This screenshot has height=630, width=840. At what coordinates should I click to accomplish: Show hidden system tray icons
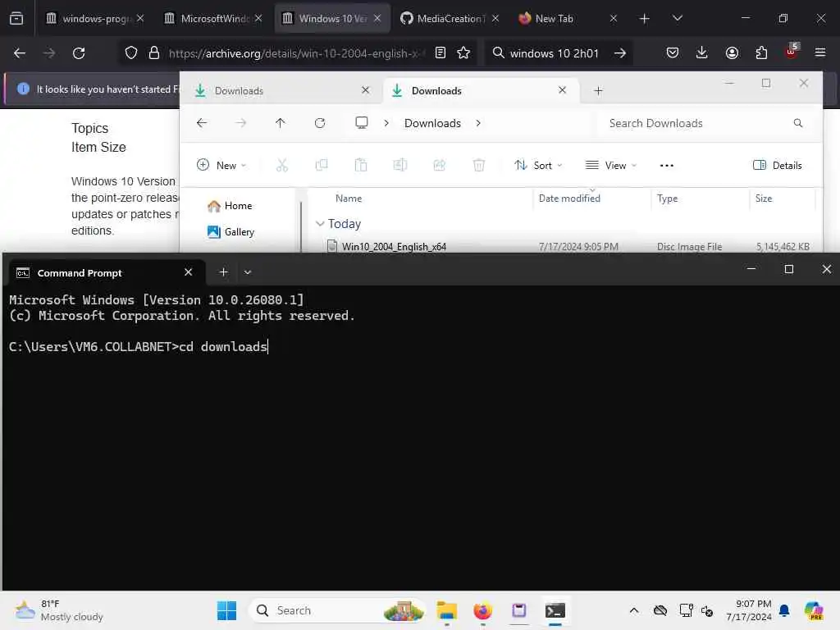(634, 610)
